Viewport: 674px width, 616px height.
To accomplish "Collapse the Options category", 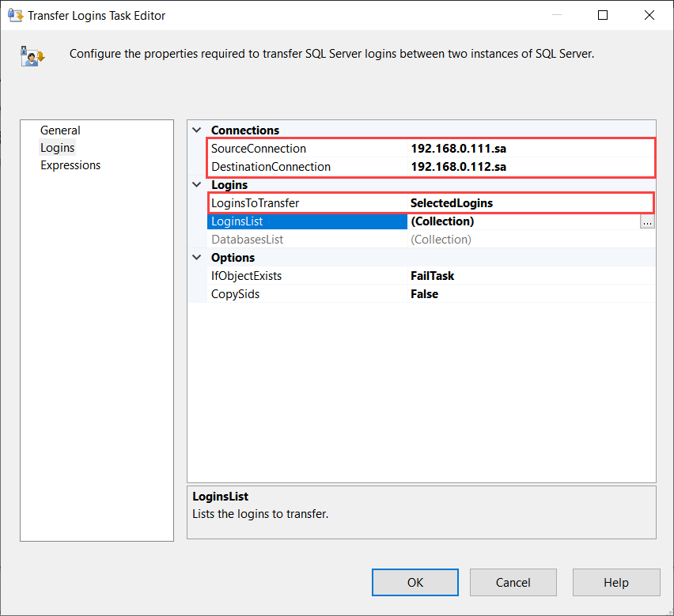I will 195,257.
